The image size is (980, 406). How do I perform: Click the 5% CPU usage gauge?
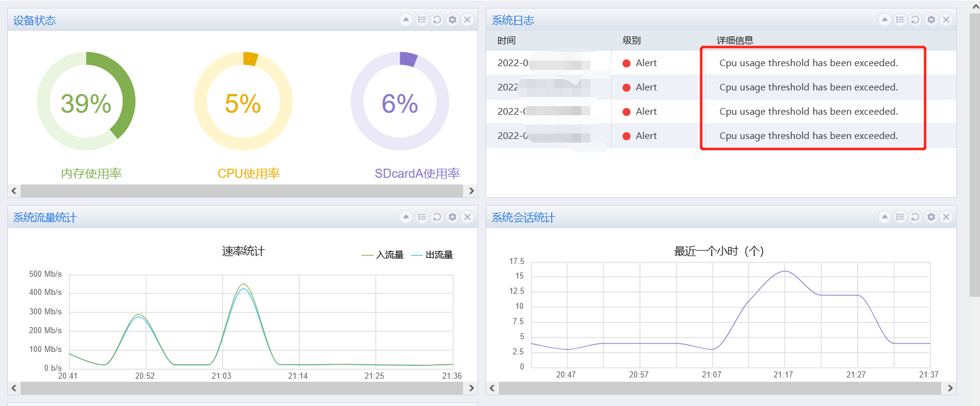[243, 101]
